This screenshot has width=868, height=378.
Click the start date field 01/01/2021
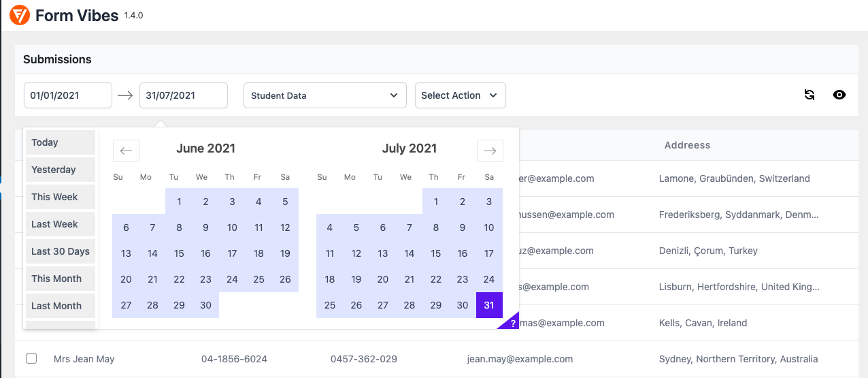point(67,95)
